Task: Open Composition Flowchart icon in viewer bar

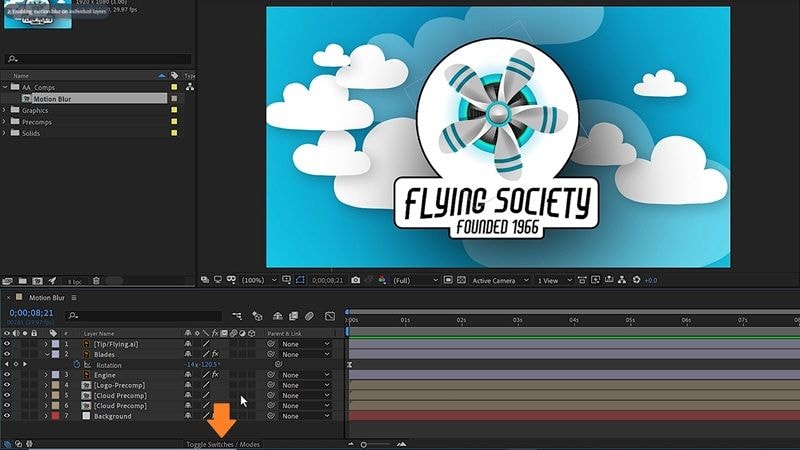Action: point(622,280)
